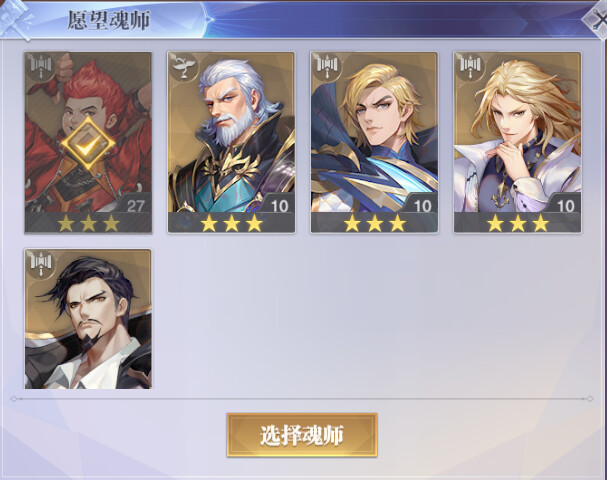The height and width of the screenshot is (480, 607).
Task: Click class icon on short blond hero card
Action: (x=327, y=67)
